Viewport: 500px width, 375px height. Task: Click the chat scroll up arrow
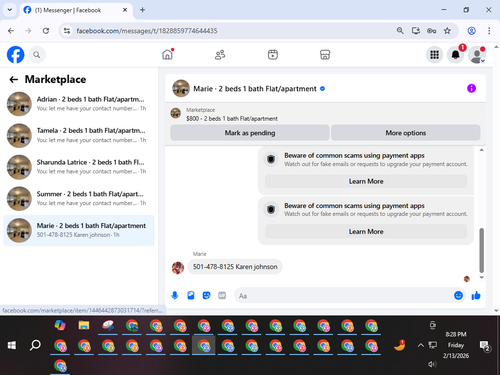pyautogui.click(x=481, y=150)
